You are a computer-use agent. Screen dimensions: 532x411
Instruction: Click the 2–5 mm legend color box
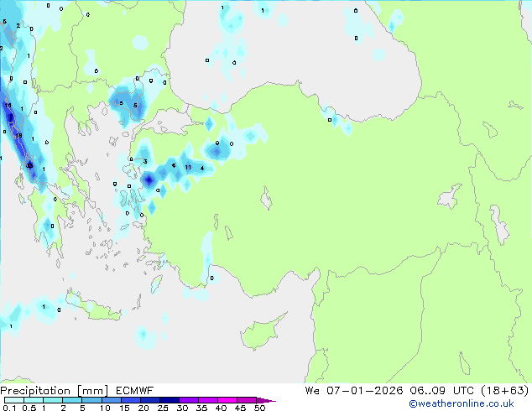72,400
